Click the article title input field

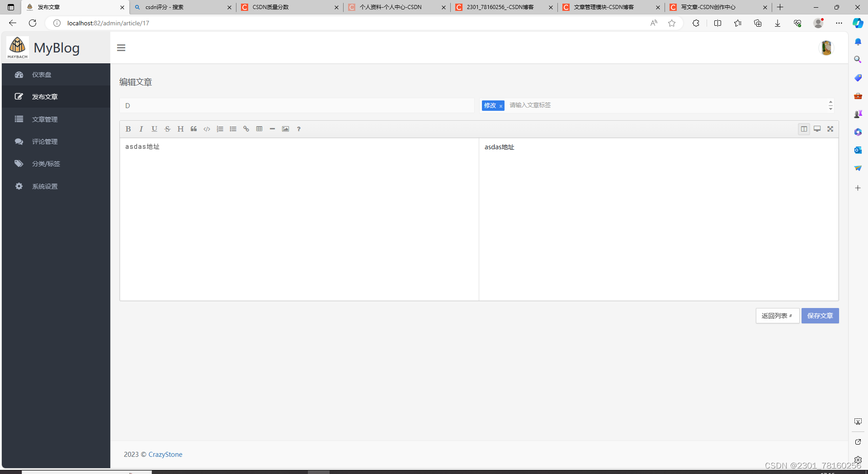(x=297, y=105)
